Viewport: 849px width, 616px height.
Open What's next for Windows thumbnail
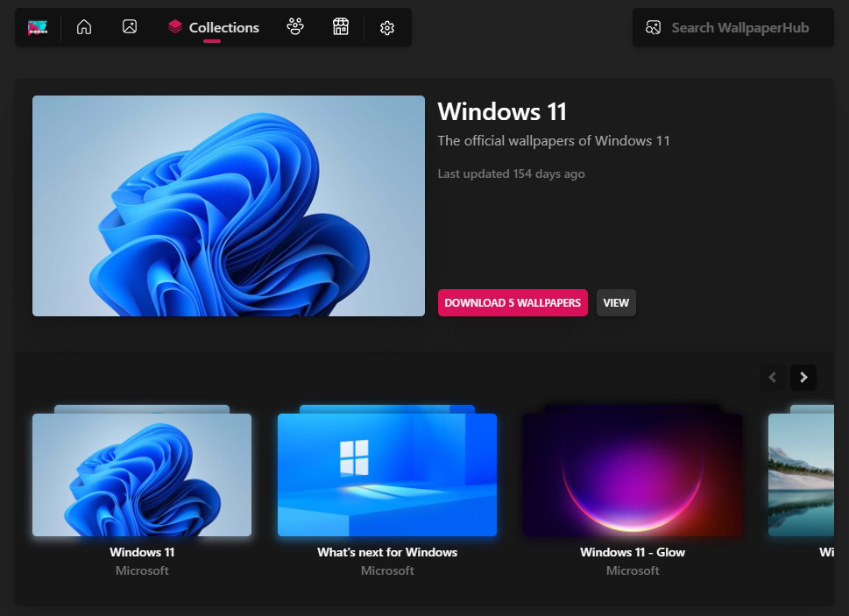tap(387, 475)
